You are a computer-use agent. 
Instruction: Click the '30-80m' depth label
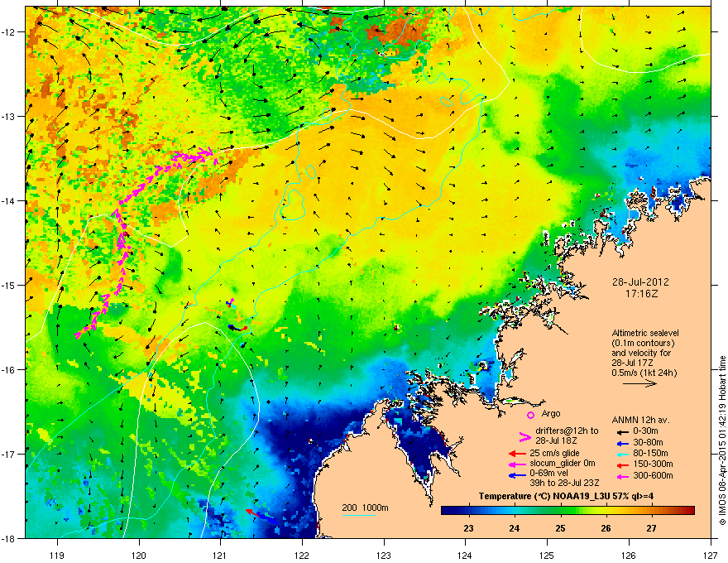(x=648, y=443)
